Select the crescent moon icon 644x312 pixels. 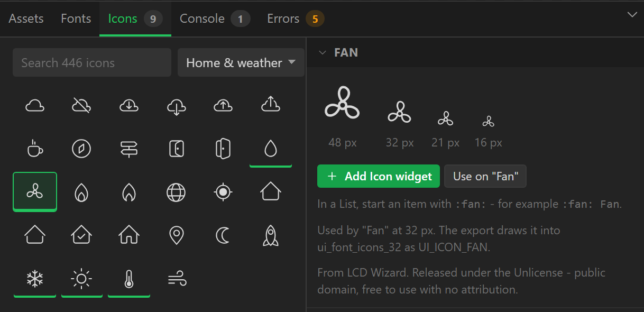[223, 235]
